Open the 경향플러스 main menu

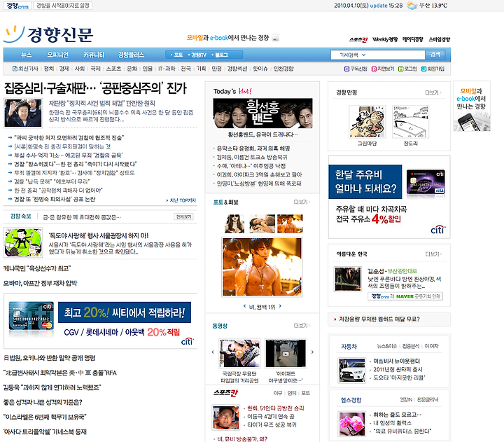pyautogui.click(x=131, y=55)
